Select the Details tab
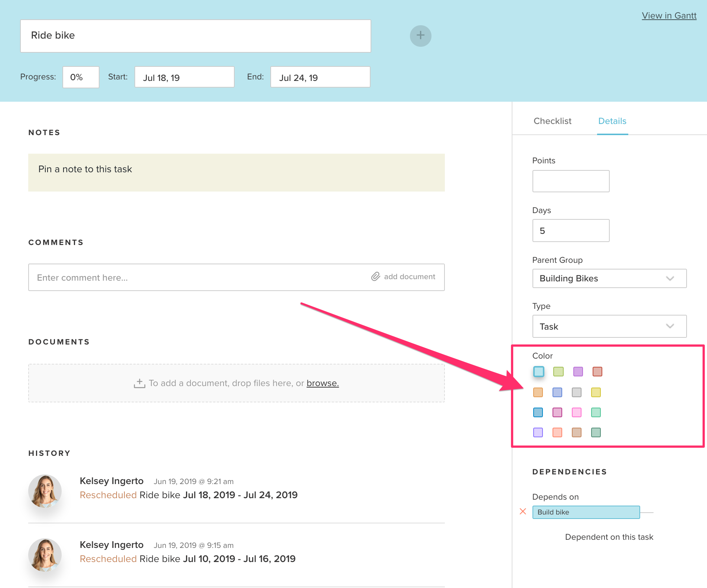This screenshot has height=588, width=707. click(x=612, y=121)
